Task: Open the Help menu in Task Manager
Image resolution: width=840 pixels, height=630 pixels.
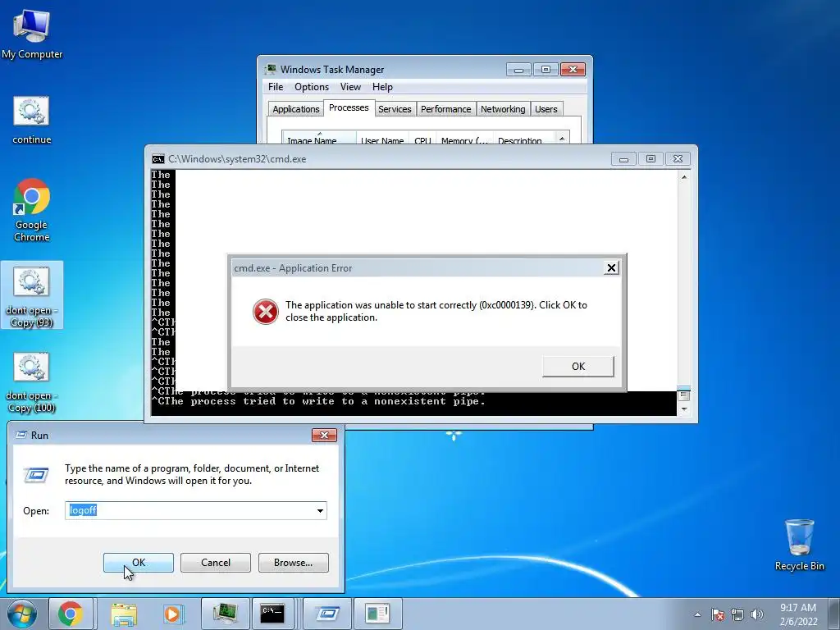Action: tap(382, 87)
